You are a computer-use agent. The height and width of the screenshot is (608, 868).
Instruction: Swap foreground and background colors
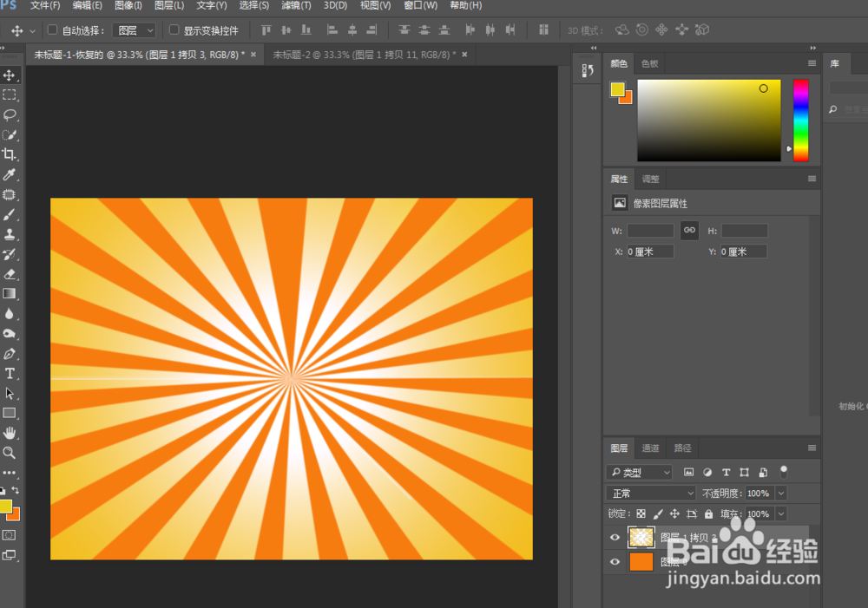click(x=16, y=490)
